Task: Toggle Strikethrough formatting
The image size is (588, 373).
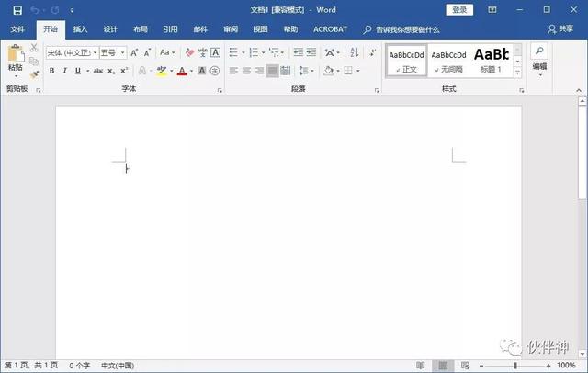Action: (98, 71)
